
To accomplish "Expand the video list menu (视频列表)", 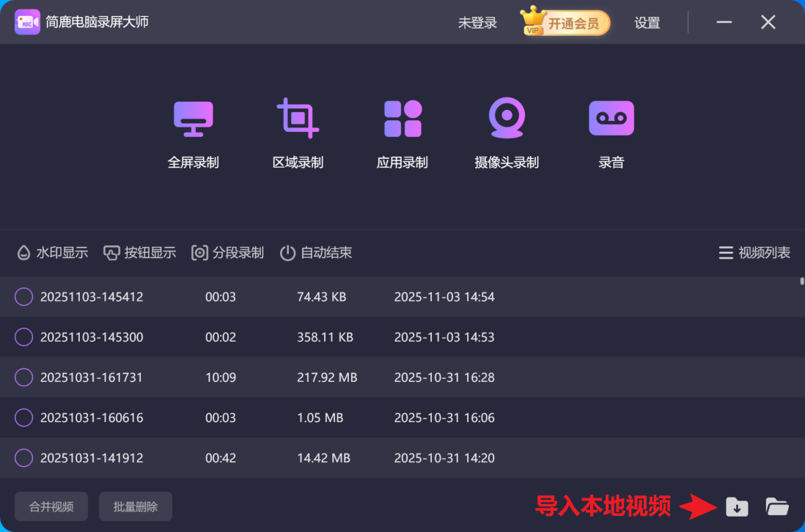I will [x=754, y=253].
